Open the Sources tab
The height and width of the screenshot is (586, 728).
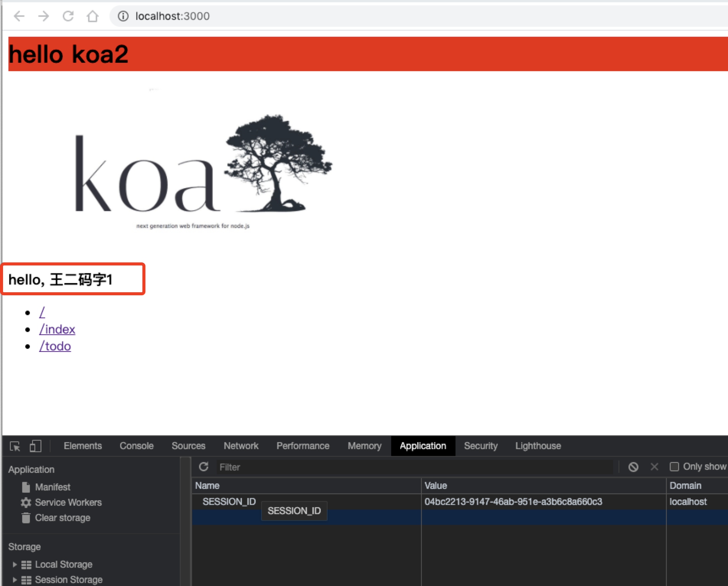pyautogui.click(x=188, y=446)
